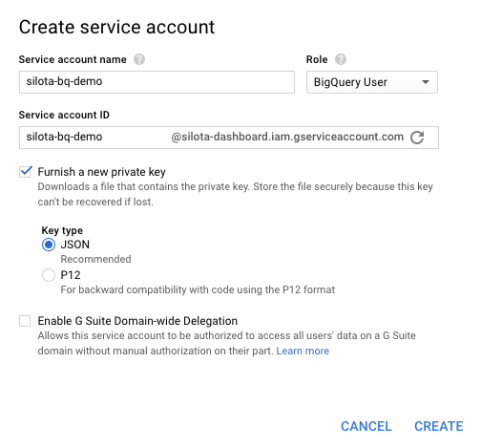The image size is (481, 448).
Task: Choose the P12 key type radio button
Action: tap(49, 275)
